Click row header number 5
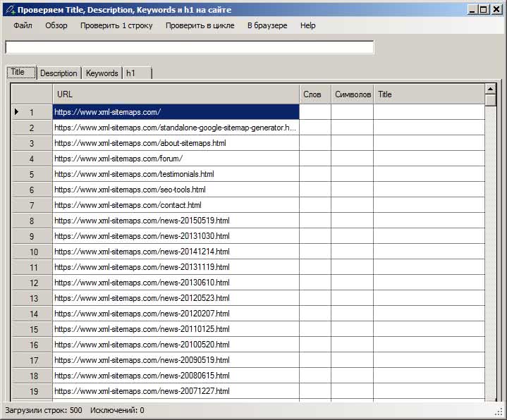This screenshot has height=420, width=507. 32,174
